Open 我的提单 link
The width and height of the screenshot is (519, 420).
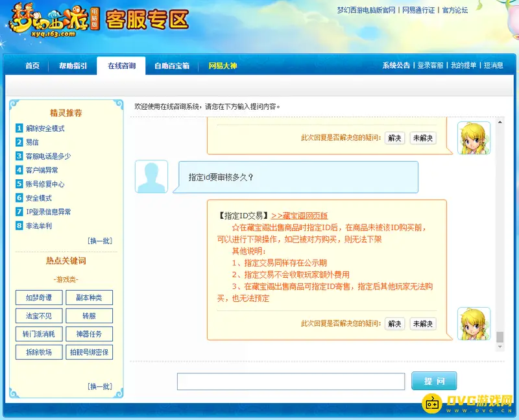[x=463, y=66]
